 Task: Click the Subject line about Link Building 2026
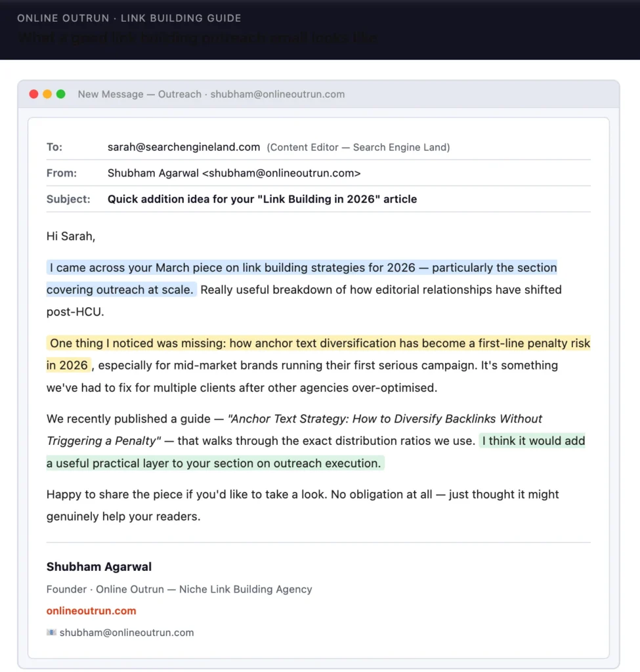point(262,199)
